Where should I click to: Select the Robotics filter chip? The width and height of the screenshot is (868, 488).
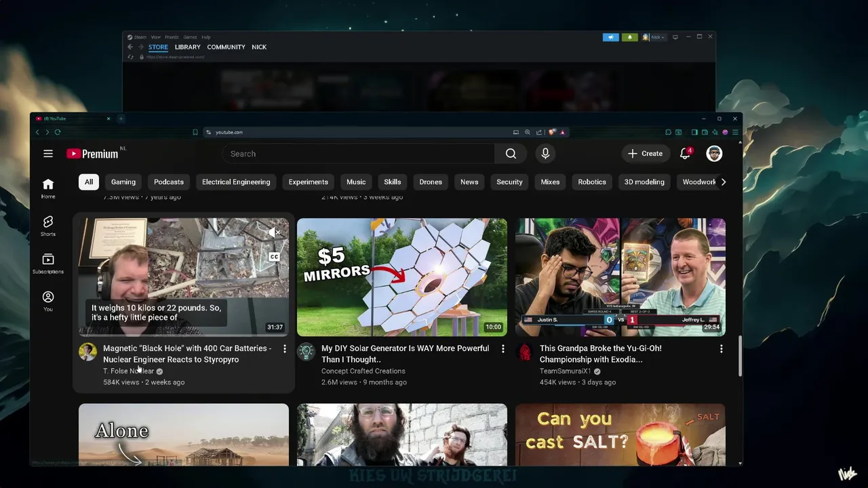592,182
